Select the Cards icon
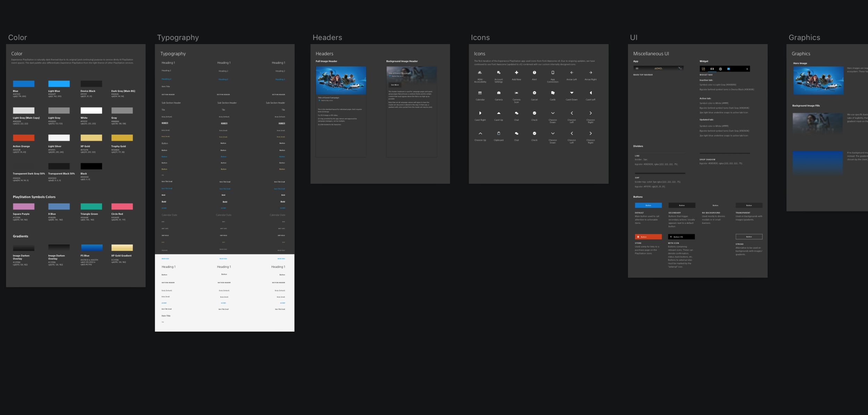This screenshot has height=415, width=868. 553,93
